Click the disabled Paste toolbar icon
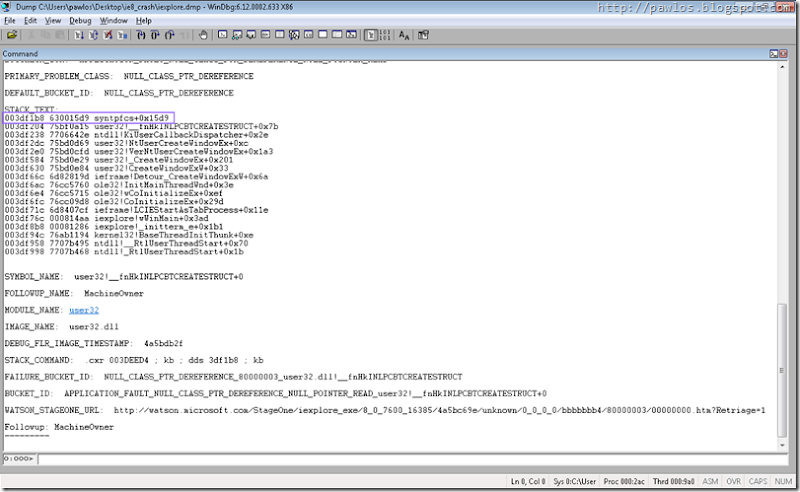Viewport: 800px width, 492px height. [x=60, y=35]
